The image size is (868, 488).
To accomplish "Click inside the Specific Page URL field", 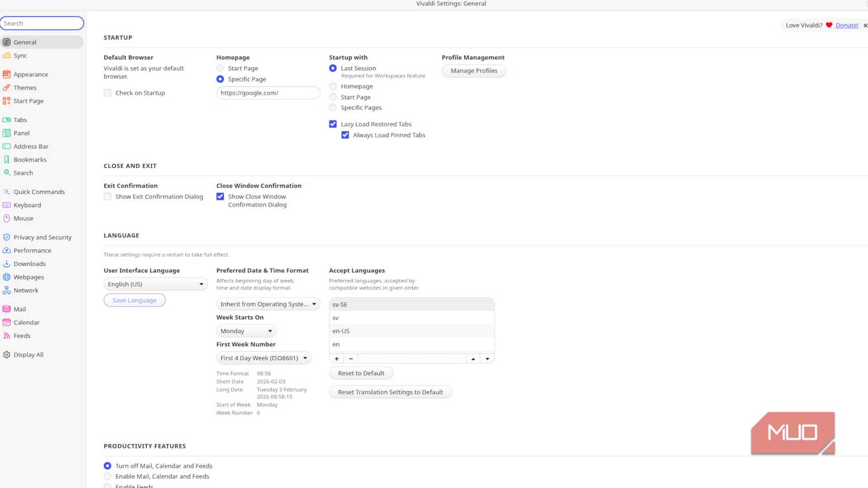I will (268, 93).
